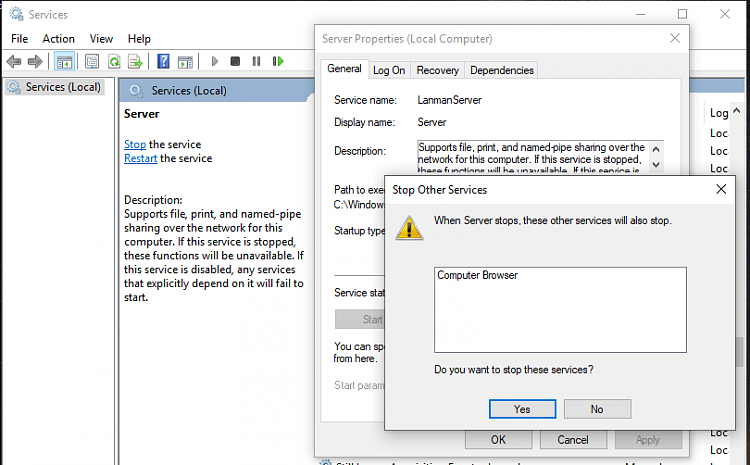Toggle Show/Hide Action Pane icon
This screenshot has width=750, height=465.
coord(185,62)
